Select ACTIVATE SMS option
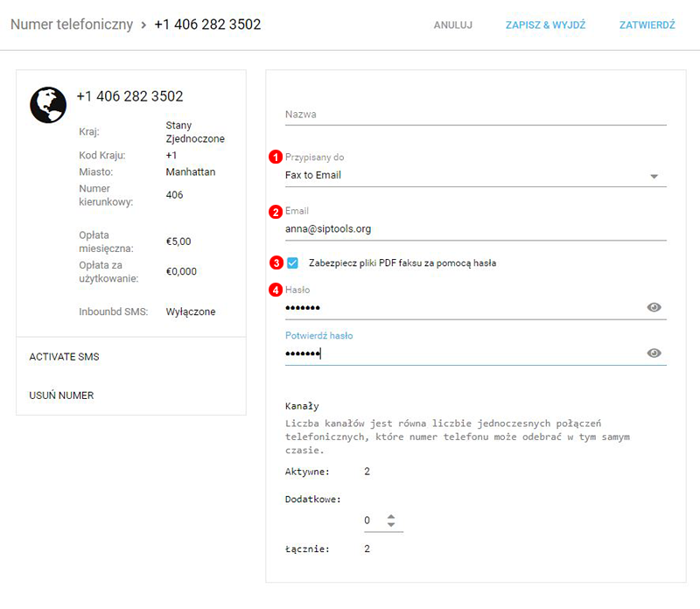Image resolution: width=700 pixels, height=609 pixels. tap(64, 357)
